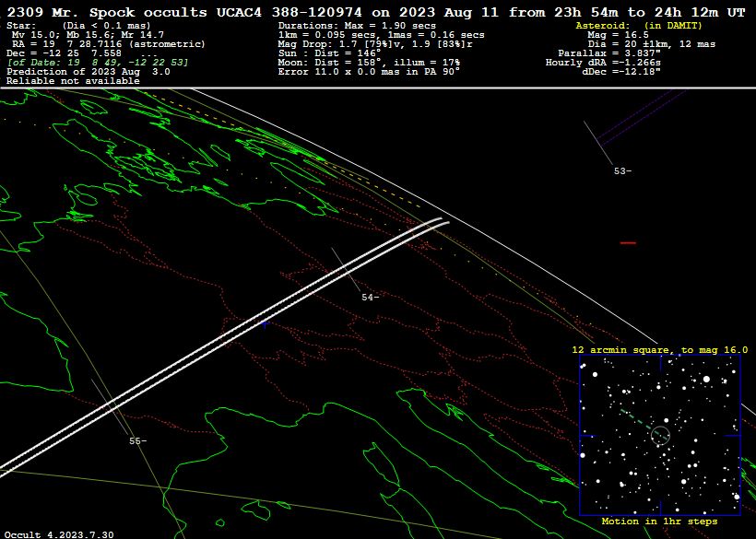
Task: Click the 'Mv 15.0; Mb 15.6; Mr 14.7' line
Action: point(88,35)
